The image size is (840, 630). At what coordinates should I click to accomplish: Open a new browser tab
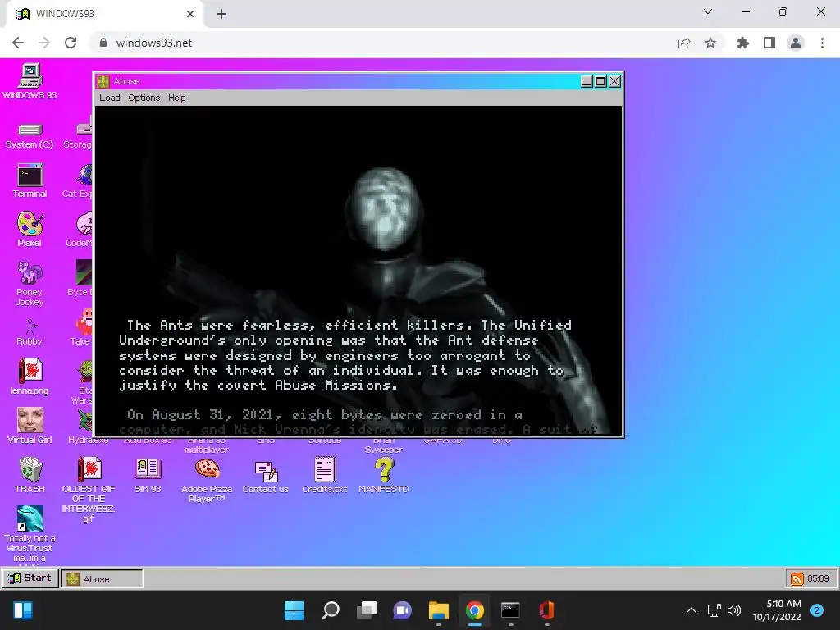point(221,14)
